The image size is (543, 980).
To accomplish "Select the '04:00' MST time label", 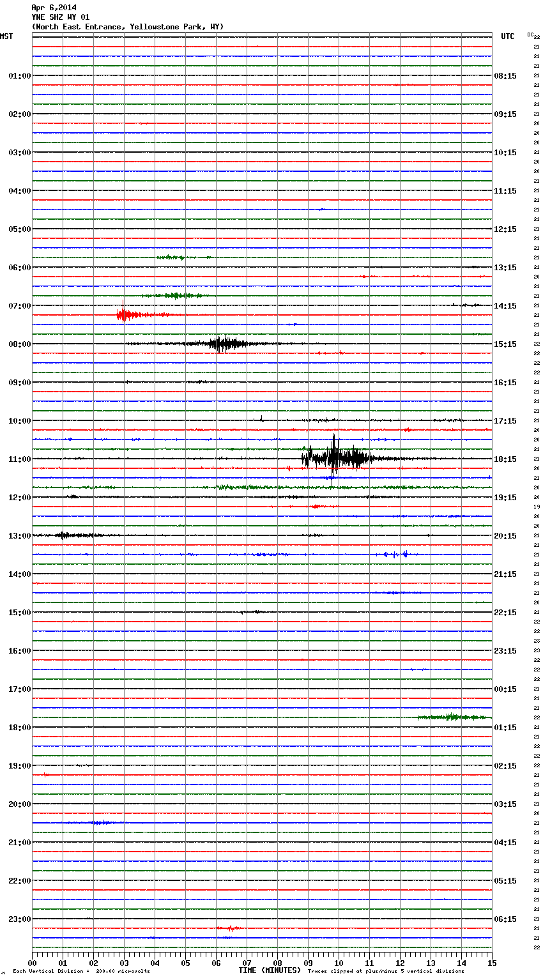I will [x=20, y=191].
